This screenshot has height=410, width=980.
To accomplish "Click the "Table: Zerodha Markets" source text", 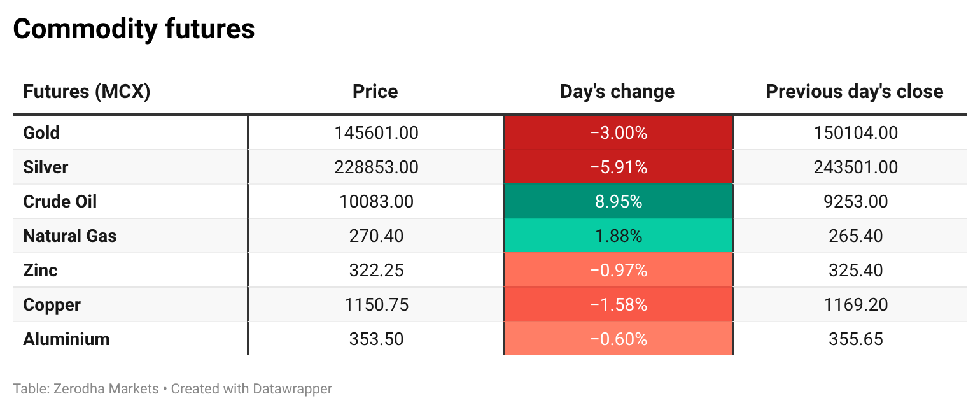I will [85, 388].
